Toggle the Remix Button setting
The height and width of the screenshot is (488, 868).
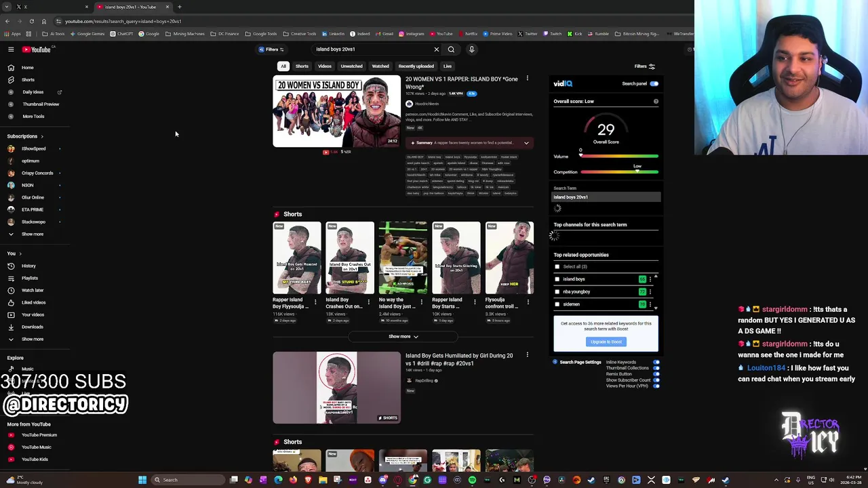click(x=656, y=374)
